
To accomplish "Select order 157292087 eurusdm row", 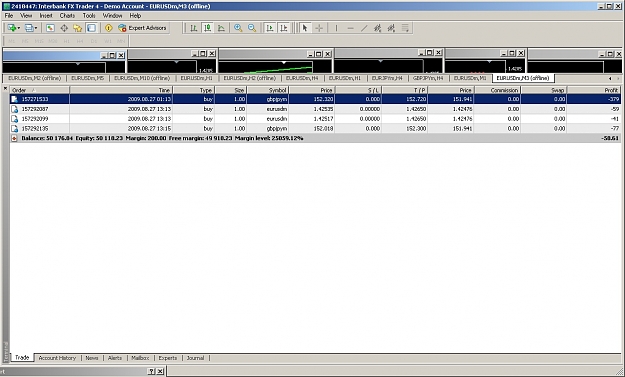I will [315, 109].
